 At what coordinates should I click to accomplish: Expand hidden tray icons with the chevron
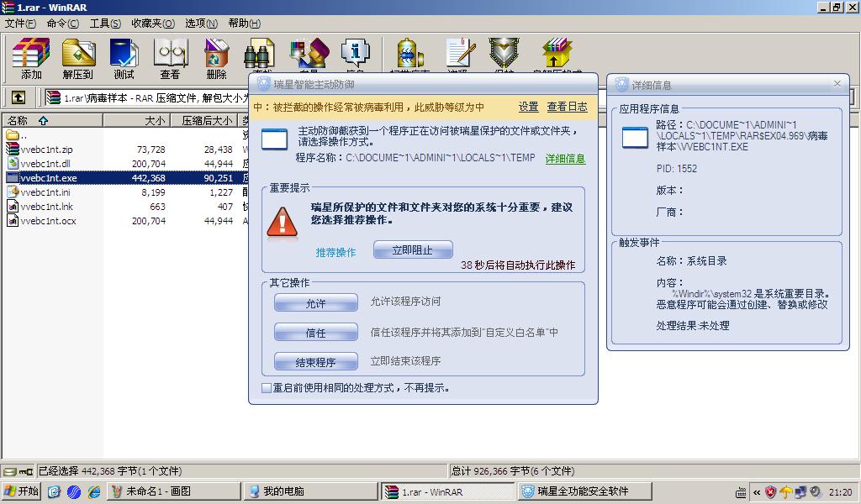pos(757,492)
